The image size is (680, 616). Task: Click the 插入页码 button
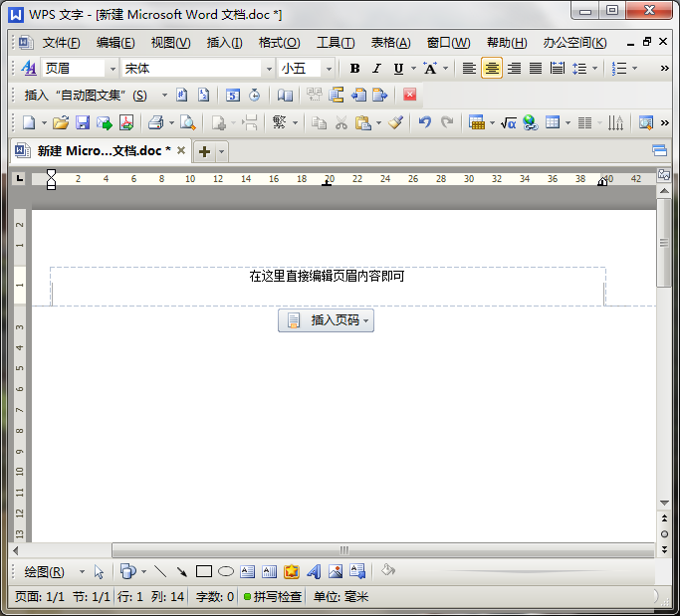coord(327,320)
